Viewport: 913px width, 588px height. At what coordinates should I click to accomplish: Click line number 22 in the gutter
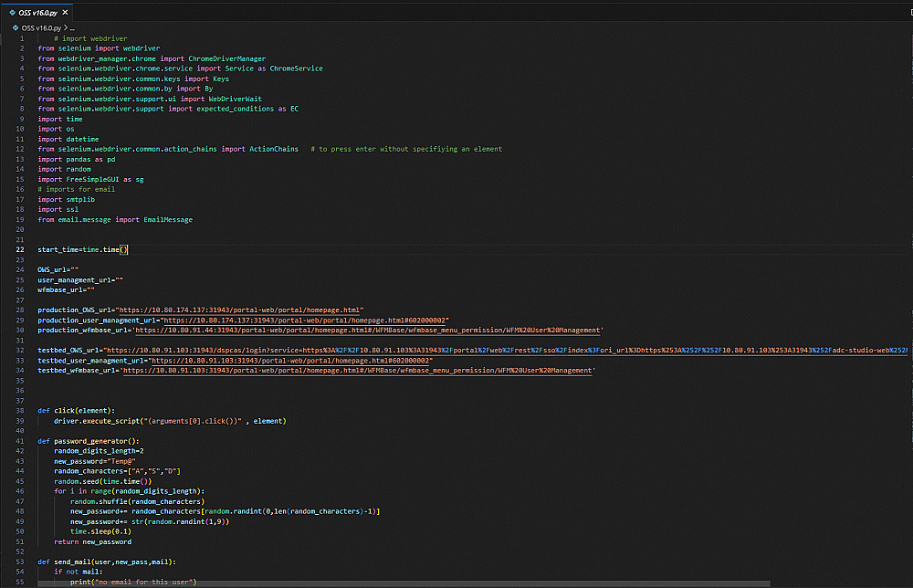[20, 250]
